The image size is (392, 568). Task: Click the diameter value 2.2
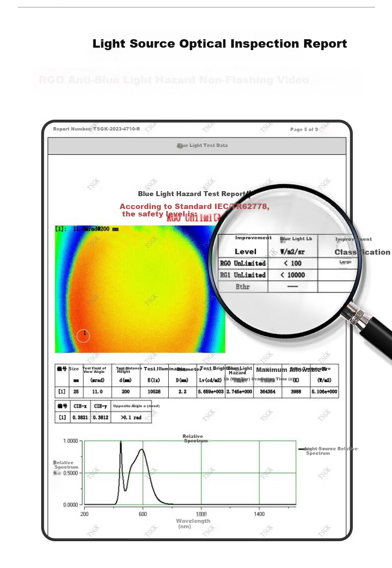pyautogui.click(x=183, y=392)
